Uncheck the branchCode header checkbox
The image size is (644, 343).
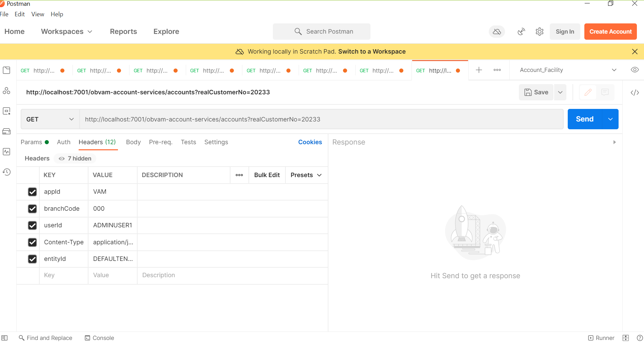32,209
